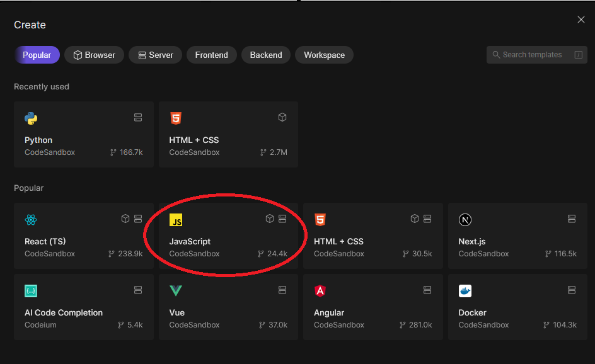Select the Workspace filter
595x364 pixels.
(x=324, y=55)
